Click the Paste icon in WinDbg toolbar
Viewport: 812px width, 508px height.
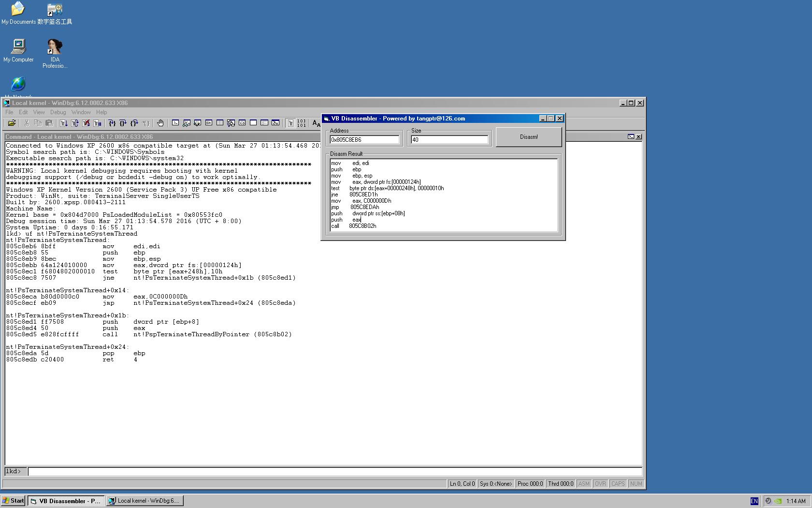49,123
